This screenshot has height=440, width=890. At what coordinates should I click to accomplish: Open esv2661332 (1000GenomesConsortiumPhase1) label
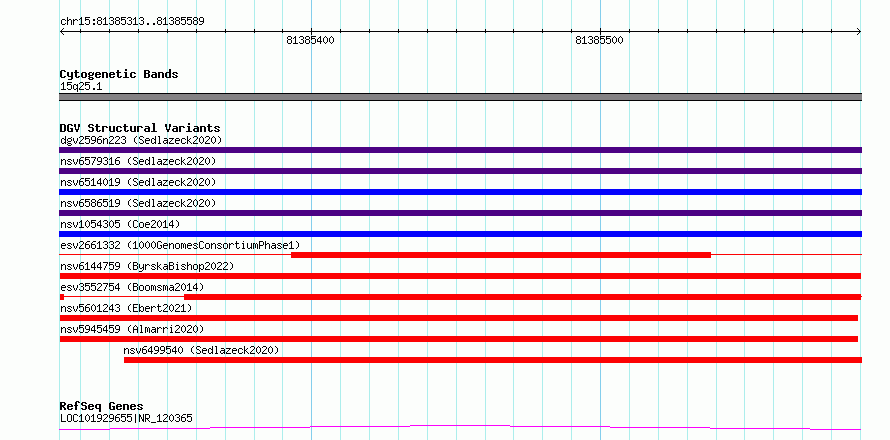[180, 245]
